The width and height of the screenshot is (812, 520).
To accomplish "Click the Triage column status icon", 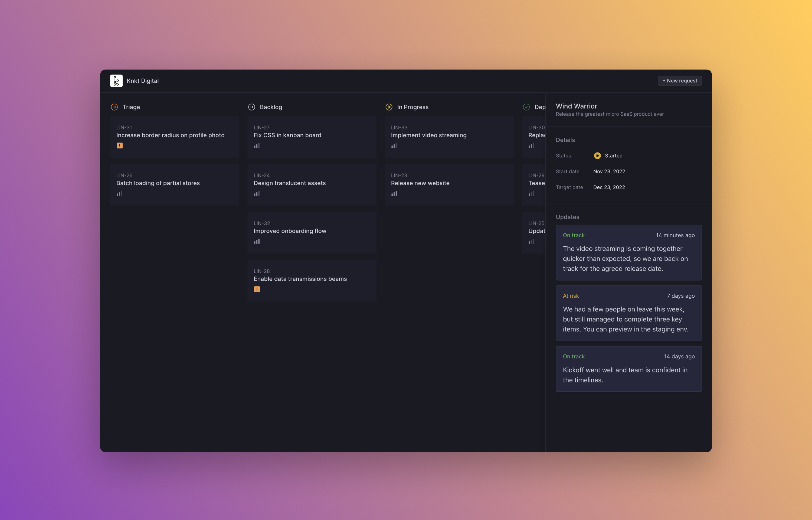I will click(x=114, y=107).
